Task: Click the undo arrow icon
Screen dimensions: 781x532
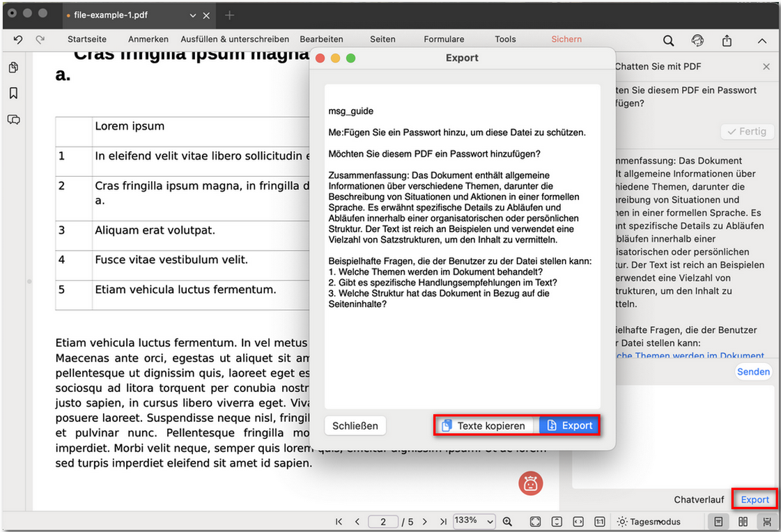Action: click(x=18, y=40)
